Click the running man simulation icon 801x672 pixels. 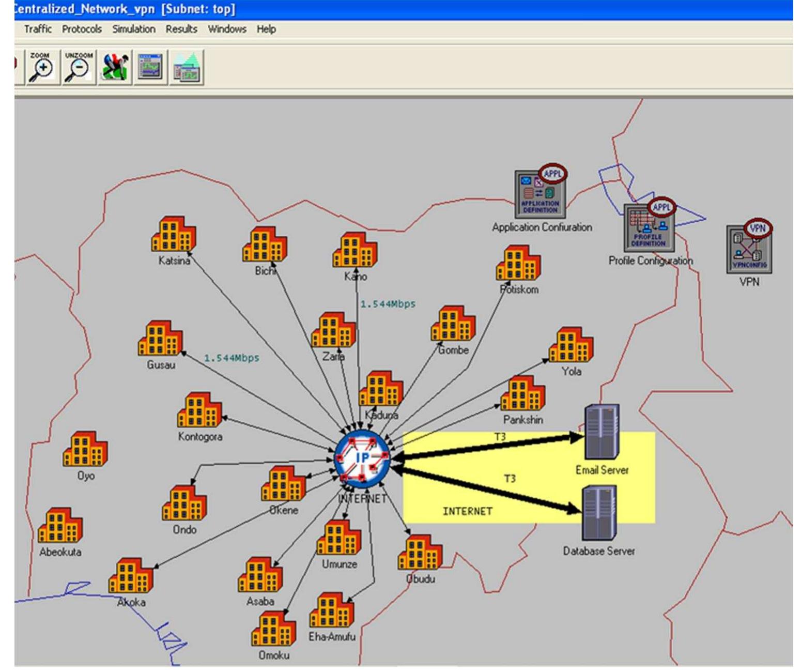pos(115,67)
